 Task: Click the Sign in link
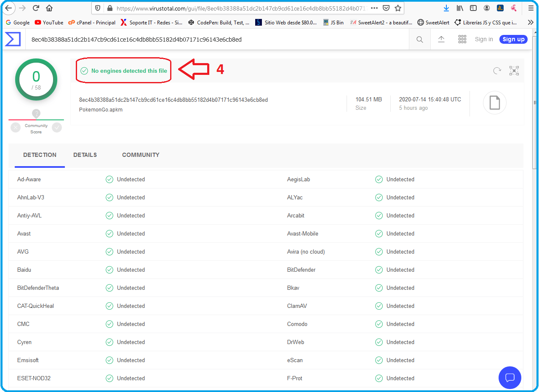point(484,39)
